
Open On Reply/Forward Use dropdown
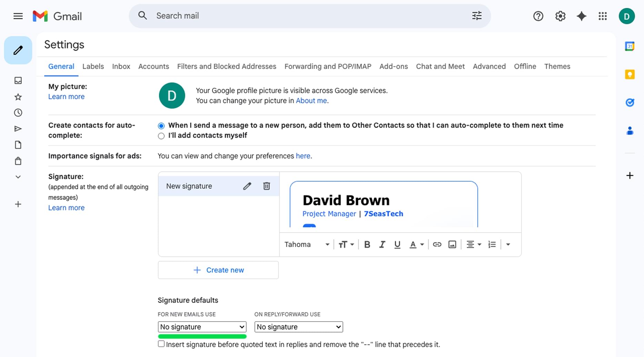pyautogui.click(x=299, y=327)
